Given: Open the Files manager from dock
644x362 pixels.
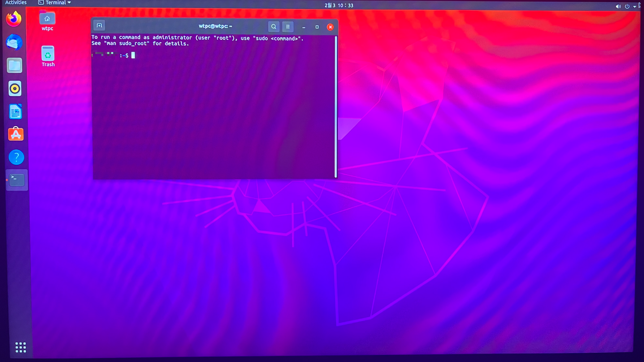Looking at the screenshot, I should (x=14, y=66).
